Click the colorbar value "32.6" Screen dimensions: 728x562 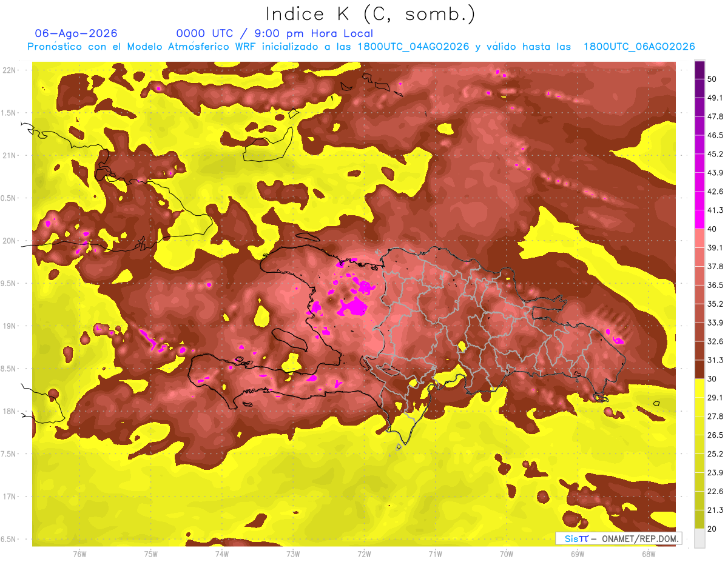pos(715,341)
